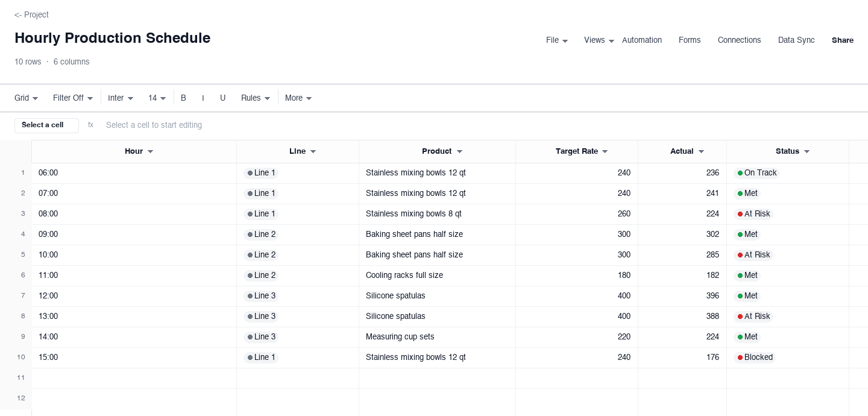Viewport: 868px width, 416px height.
Task: Select the 15:00 hour cell
Action: pyautogui.click(x=134, y=358)
